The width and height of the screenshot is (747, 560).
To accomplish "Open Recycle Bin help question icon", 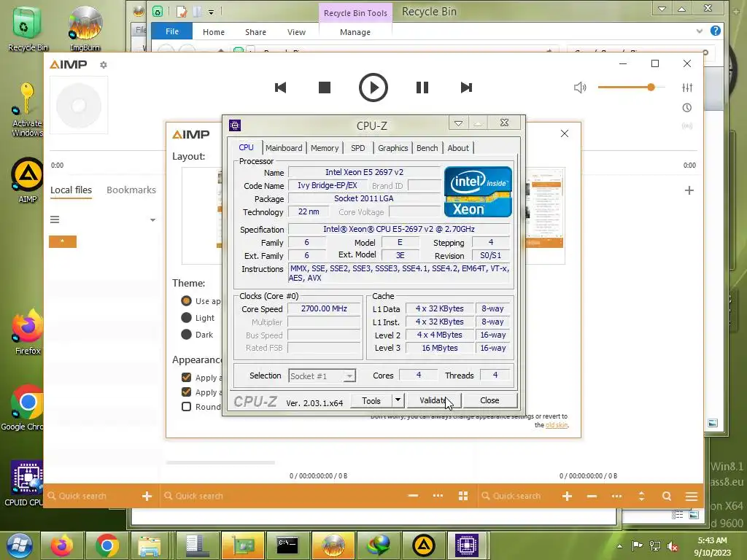I will point(715,31).
